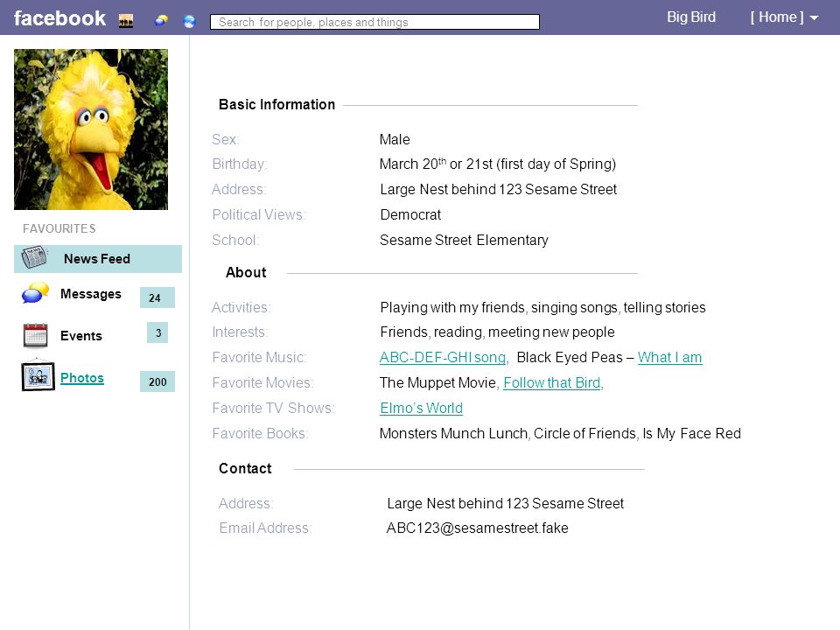The width and height of the screenshot is (840, 630).
Task: Click the Favorite TV Shows label
Action: (x=273, y=408)
